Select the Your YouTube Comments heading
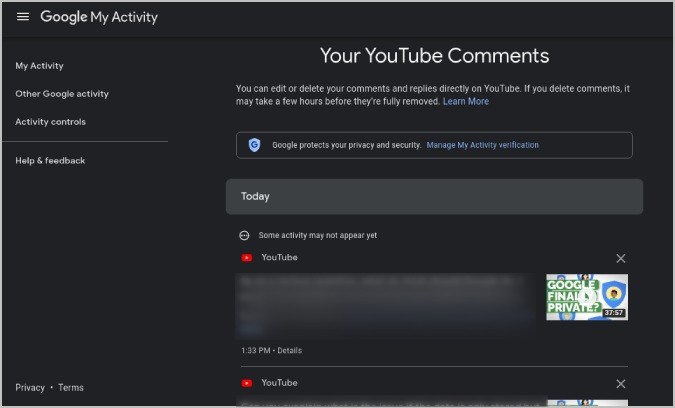The width and height of the screenshot is (675, 408). (x=434, y=56)
